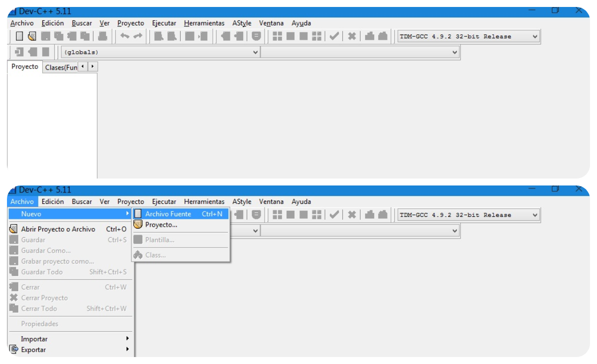Screen dimensions: 597x364
Task: Open AStyle menu in top window
Action: (242, 23)
